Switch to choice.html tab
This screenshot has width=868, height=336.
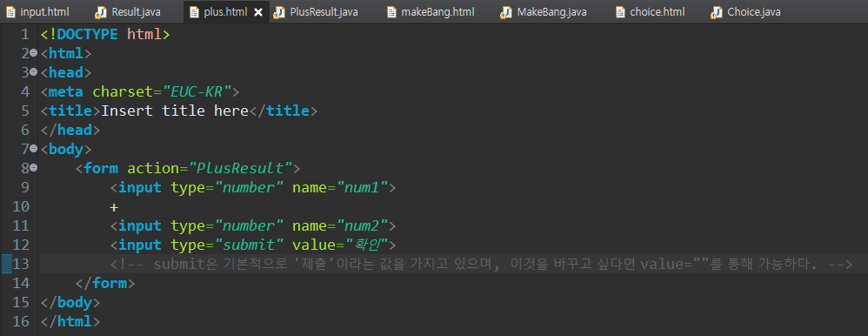[x=650, y=11]
